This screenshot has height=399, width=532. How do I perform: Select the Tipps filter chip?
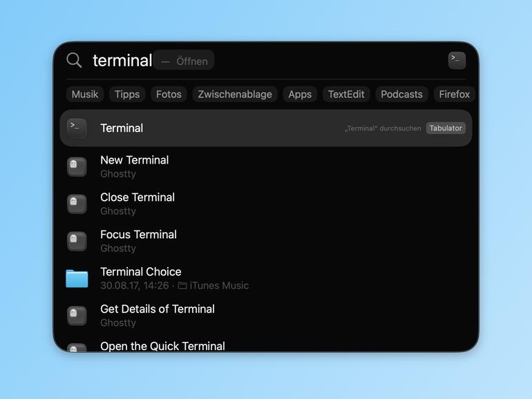[x=127, y=95]
